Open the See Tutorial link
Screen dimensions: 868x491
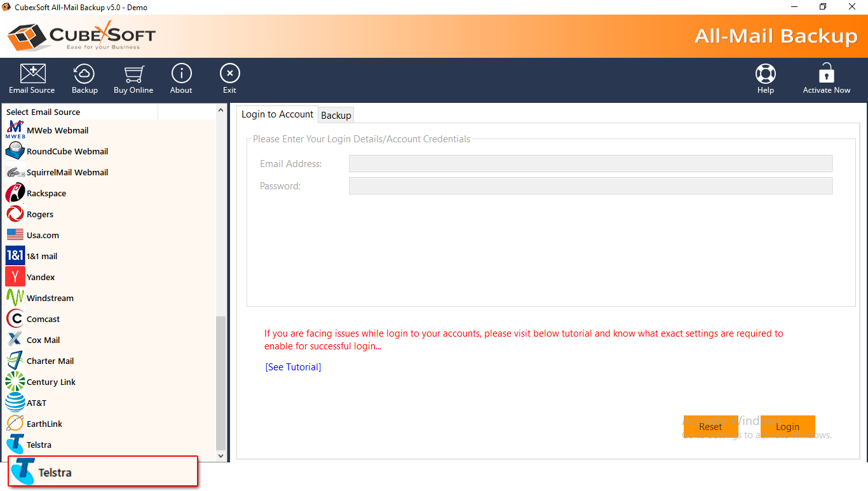point(293,367)
